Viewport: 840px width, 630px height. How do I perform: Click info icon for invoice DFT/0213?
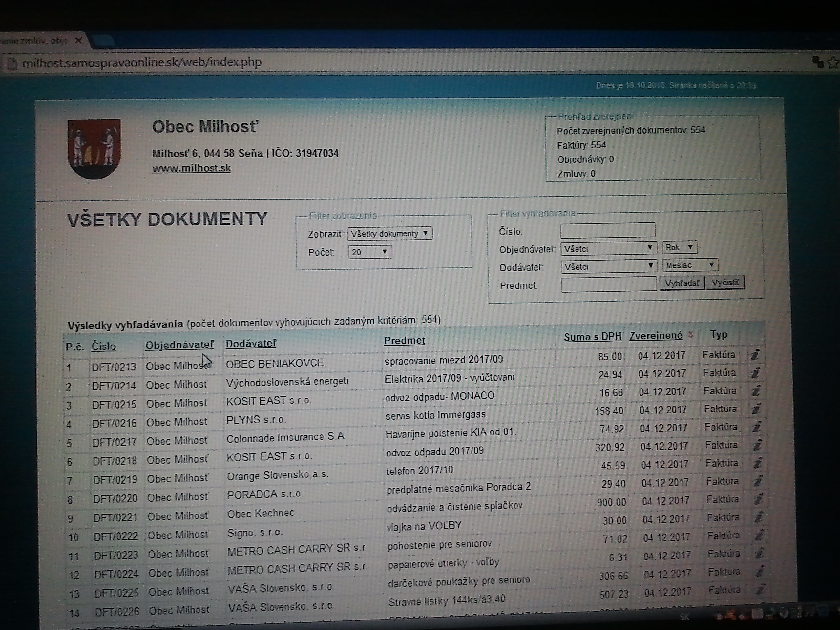(x=755, y=355)
